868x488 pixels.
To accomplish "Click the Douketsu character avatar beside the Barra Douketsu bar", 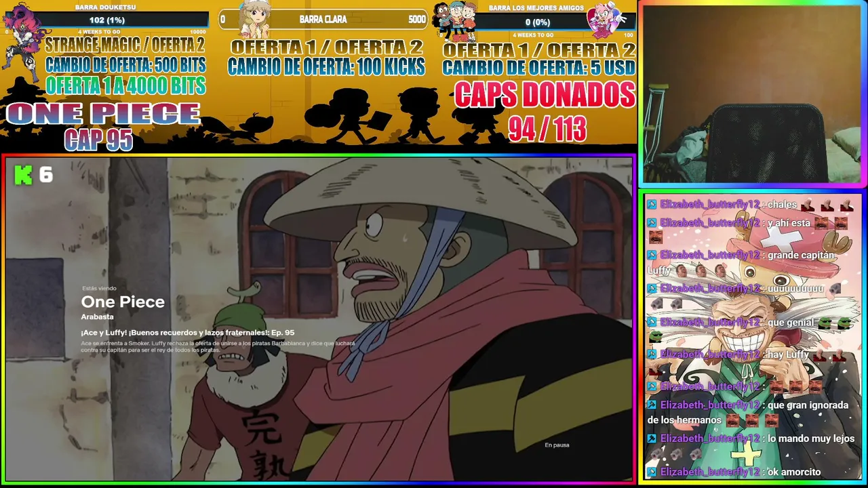I will (x=23, y=39).
